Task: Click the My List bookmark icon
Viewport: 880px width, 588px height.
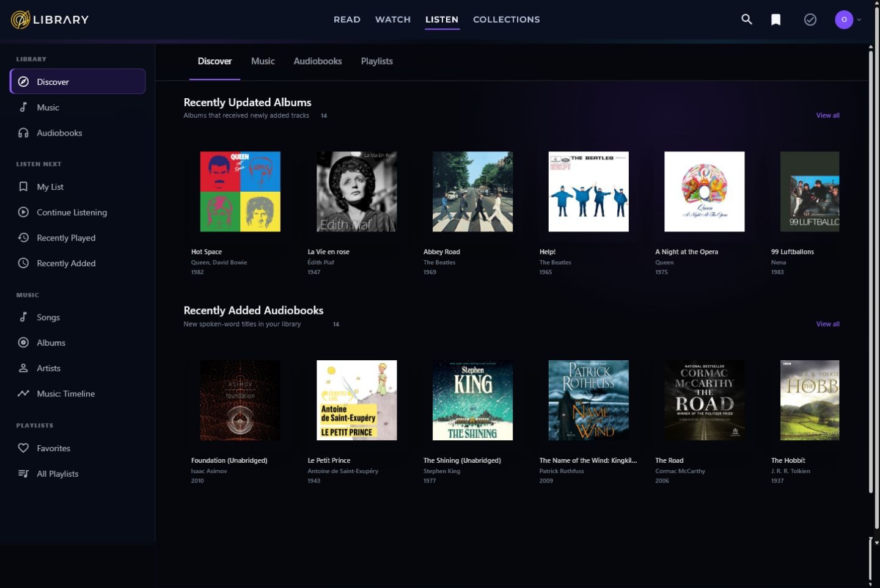Action: pyautogui.click(x=23, y=187)
